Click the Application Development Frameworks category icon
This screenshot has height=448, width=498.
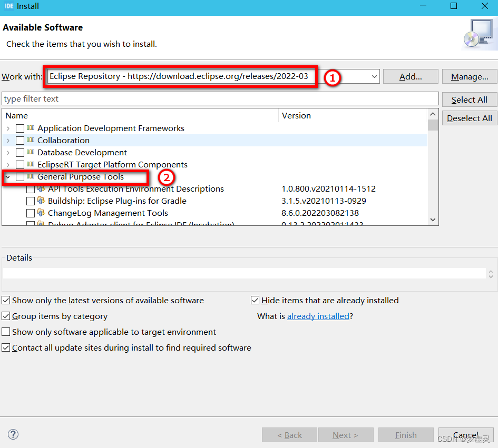click(31, 128)
